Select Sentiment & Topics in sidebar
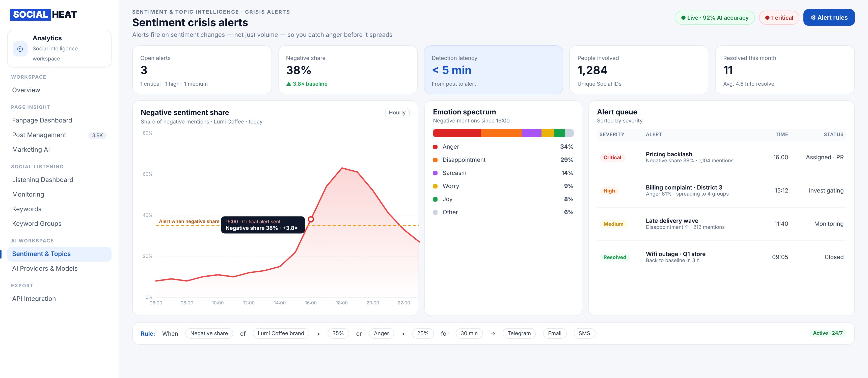The width and height of the screenshot is (868, 378). click(59, 254)
